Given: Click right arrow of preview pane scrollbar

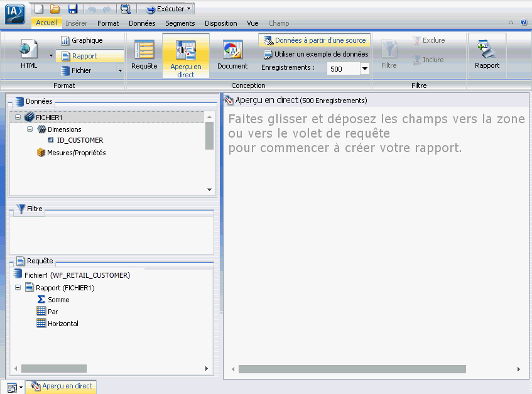Looking at the screenshot, I should [518, 369].
